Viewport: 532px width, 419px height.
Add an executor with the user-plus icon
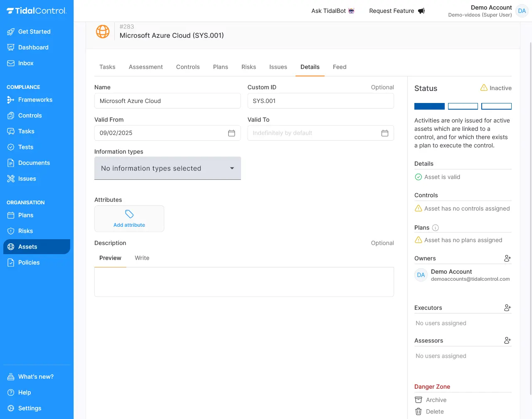coord(507,308)
